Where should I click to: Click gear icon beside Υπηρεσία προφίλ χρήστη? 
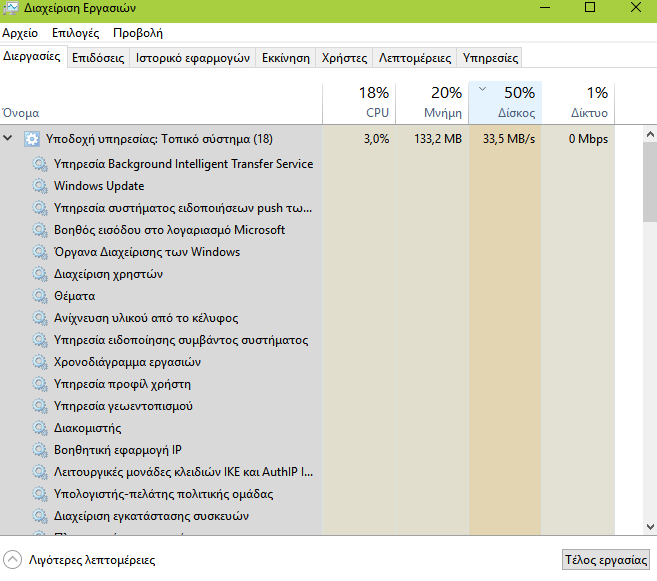[x=40, y=384]
